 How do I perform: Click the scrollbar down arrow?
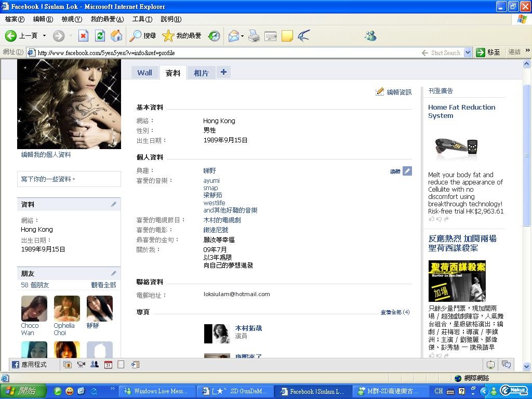(527, 366)
